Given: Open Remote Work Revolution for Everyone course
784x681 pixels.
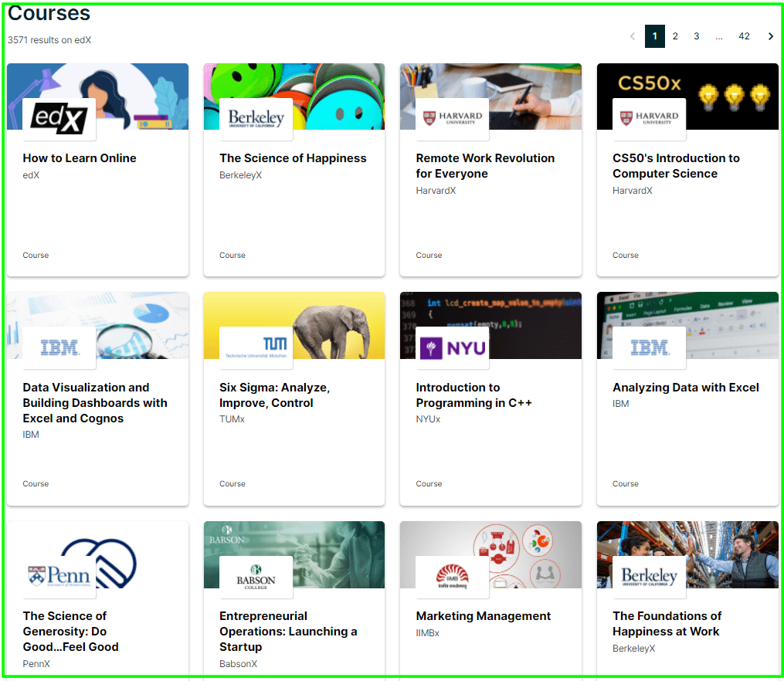Looking at the screenshot, I should point(485,166).
